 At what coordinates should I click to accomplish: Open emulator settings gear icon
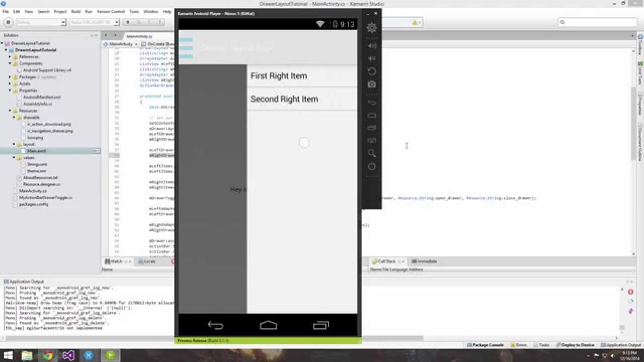[372, 28]
